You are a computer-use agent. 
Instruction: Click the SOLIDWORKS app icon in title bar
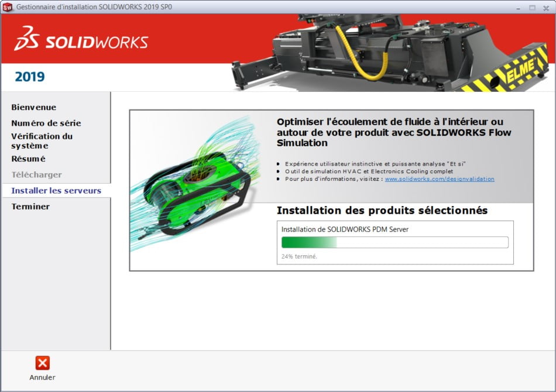tap(8, 7)
